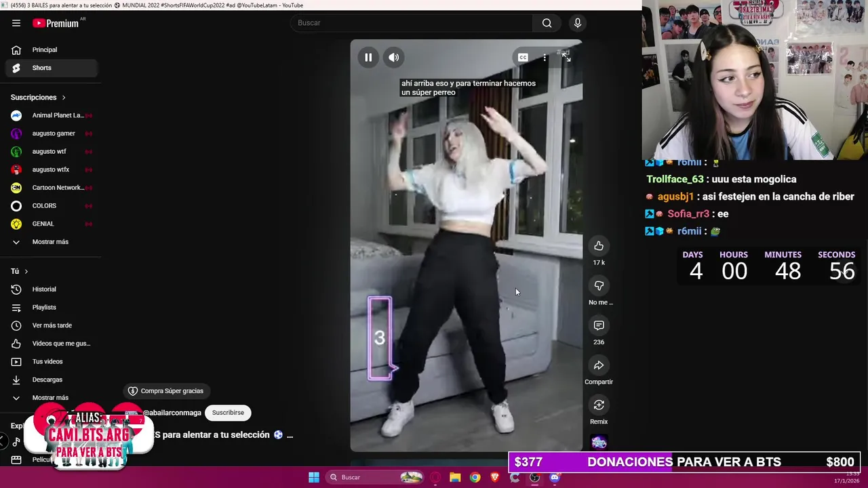Viewport: 868px width, 488px height.
Task: Select Shorts in the sidebar
Action: pos(52,68)
